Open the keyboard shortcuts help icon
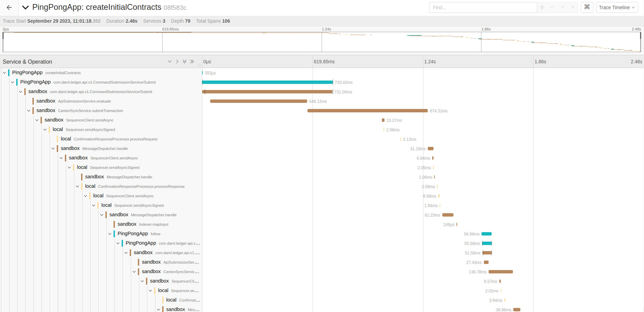Viewport: 644px width, 312px height. (587, 7)
